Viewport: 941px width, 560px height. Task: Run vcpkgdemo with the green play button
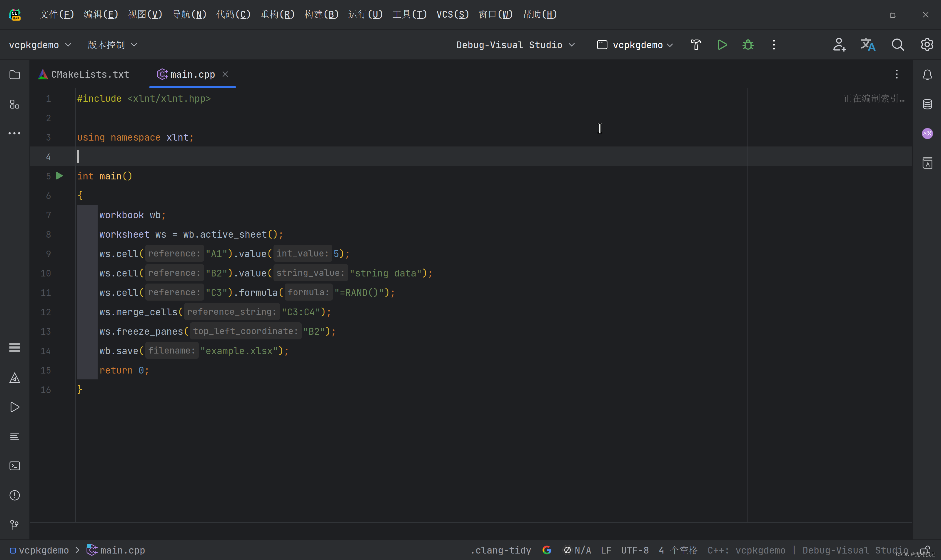(722, 45)
